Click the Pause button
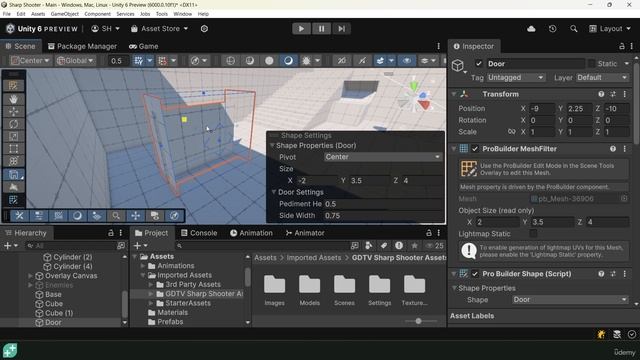The width and height of the screenshot is (640, 360). (x=321, y=29)
